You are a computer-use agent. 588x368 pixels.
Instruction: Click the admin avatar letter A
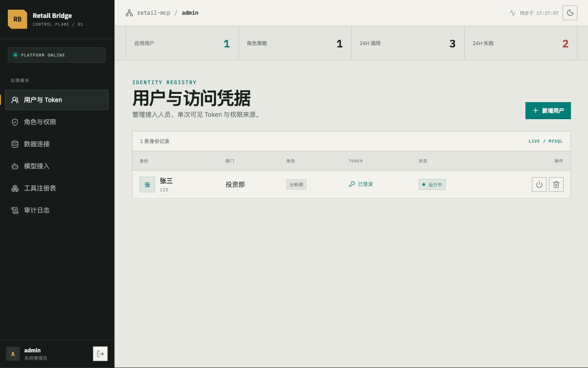tap(13, 354)
